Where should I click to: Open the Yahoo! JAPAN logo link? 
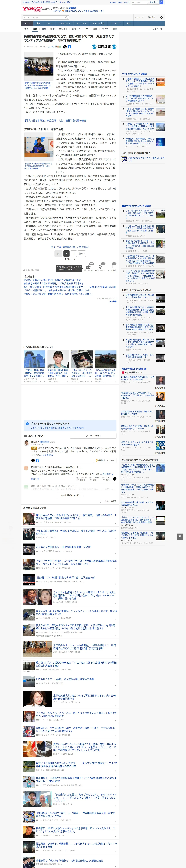click(32, 9)
